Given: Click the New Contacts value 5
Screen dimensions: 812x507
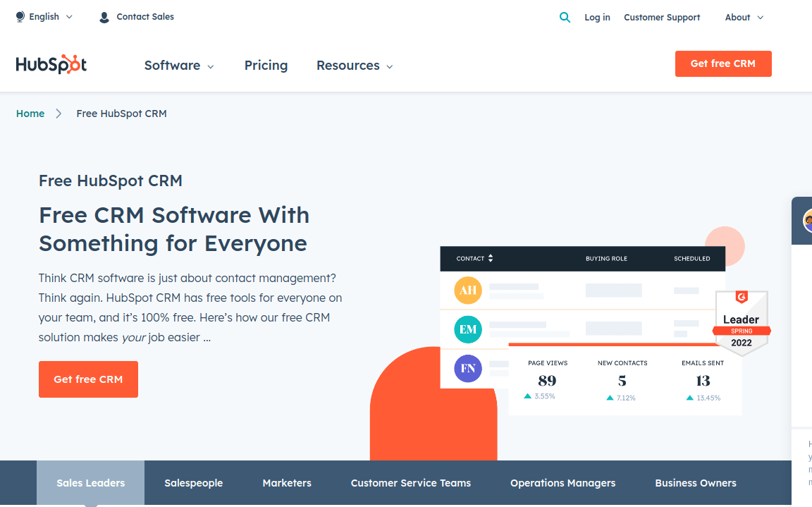Looking at the screenshot, I should coord(622,381).
